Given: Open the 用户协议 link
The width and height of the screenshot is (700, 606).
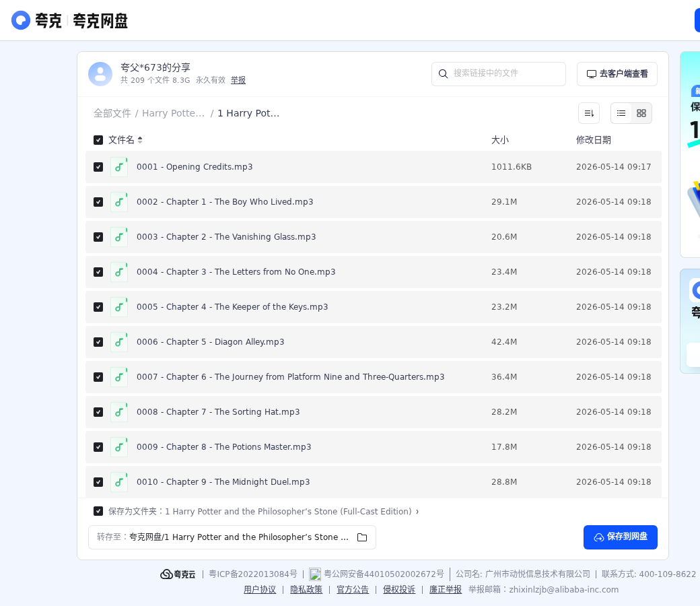Looking at the screenshot, I should [260, 589].
